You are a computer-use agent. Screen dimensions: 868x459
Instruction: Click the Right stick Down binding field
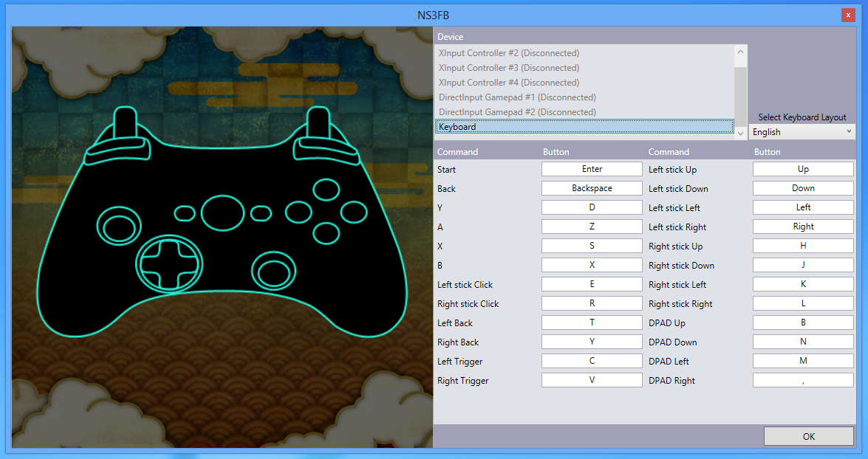tap(803, 265)
